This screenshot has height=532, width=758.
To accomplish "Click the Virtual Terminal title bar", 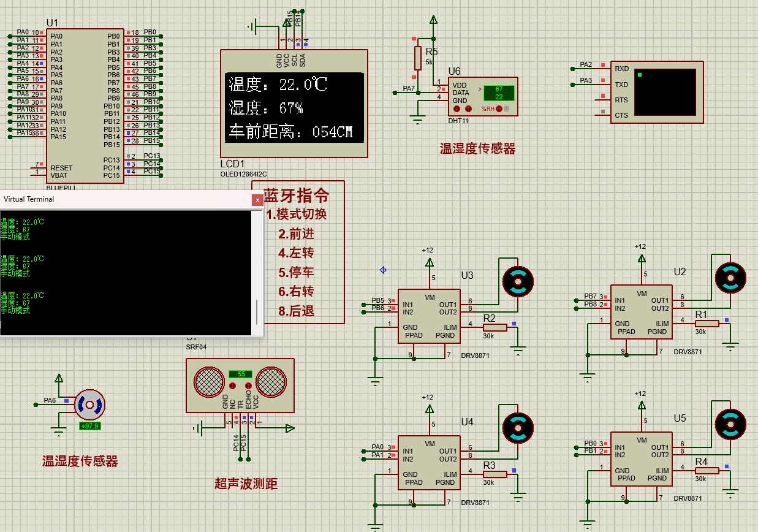I will [x=123, y=199].
